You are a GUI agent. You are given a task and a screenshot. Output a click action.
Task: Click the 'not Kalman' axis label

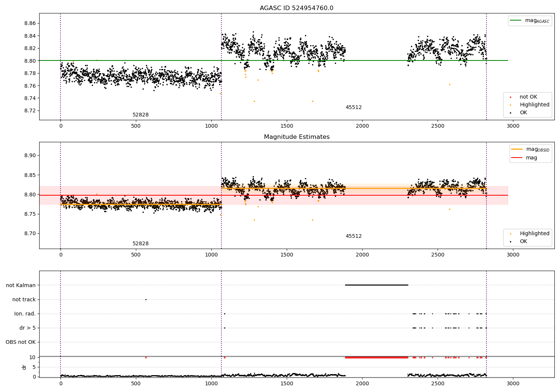point(21,285)
